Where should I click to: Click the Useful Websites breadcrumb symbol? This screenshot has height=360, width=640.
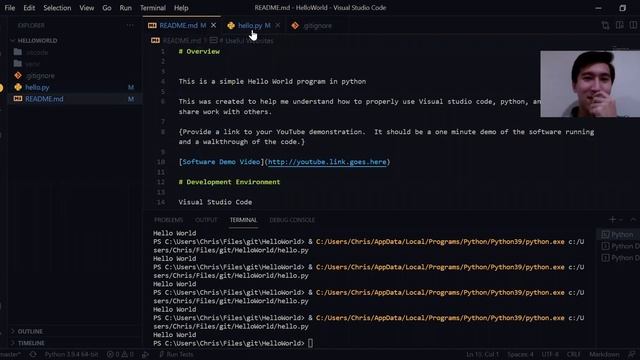click(246, 40)
